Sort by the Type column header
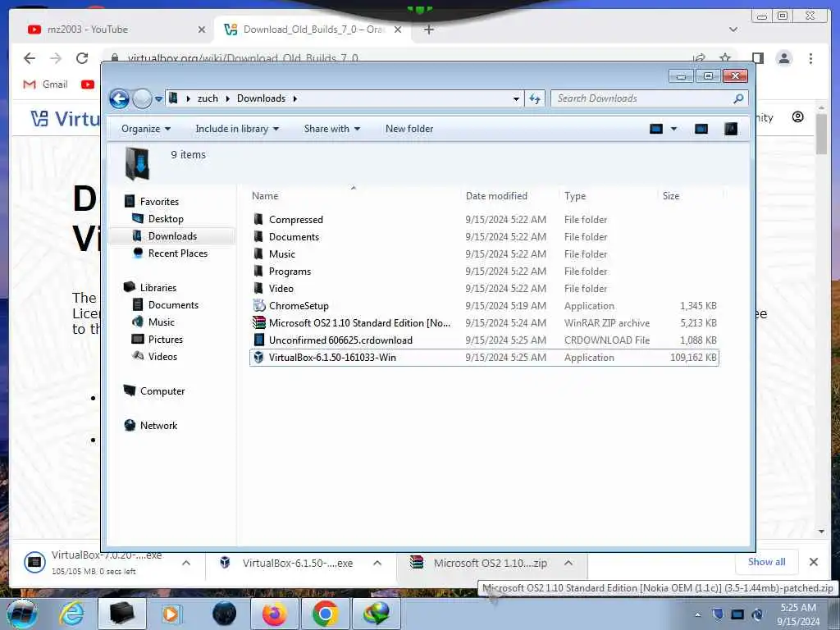This screenshot has height=630, width=840. click(575, 196)
